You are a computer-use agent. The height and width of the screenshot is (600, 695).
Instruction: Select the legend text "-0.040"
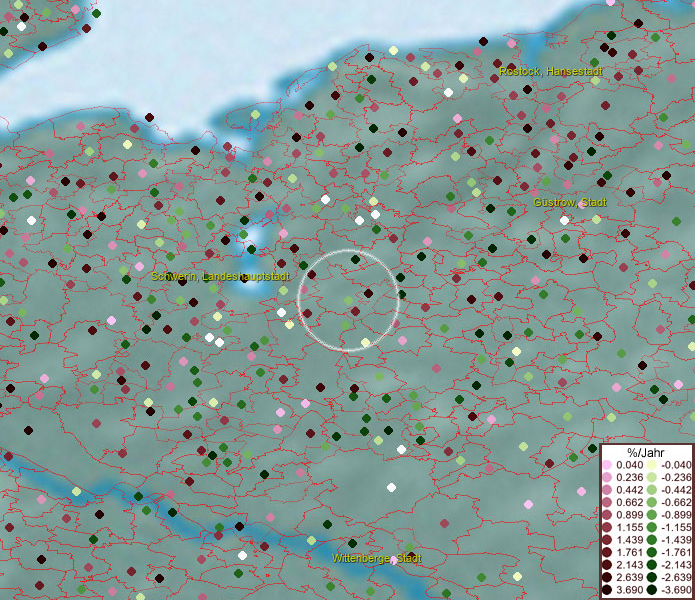pyautogui.click(x=676, y=465)
